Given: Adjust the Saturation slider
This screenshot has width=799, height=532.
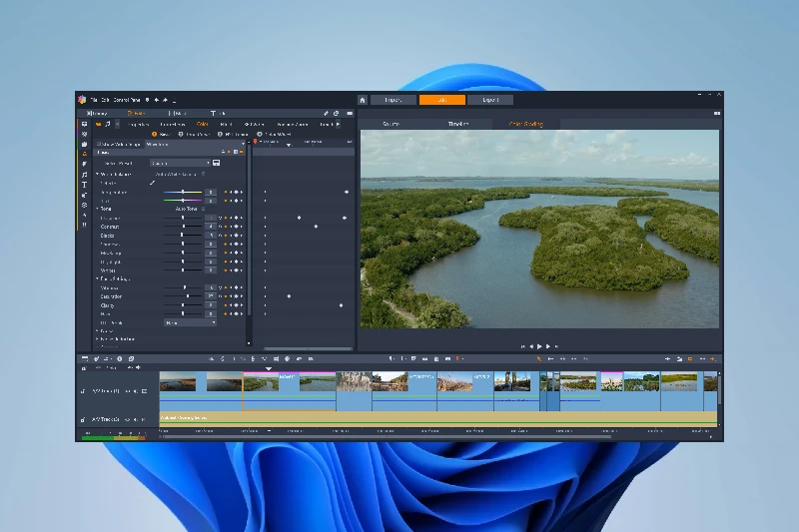Looking at the screenshot, I should 183,296.
